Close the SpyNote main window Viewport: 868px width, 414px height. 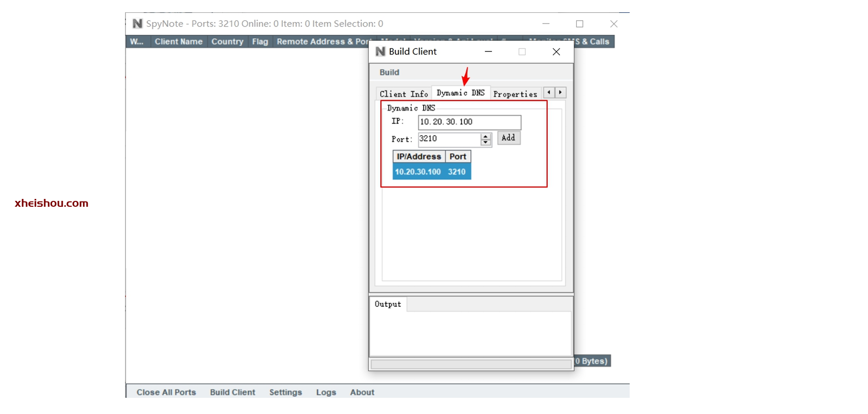[x=613, y=24]
